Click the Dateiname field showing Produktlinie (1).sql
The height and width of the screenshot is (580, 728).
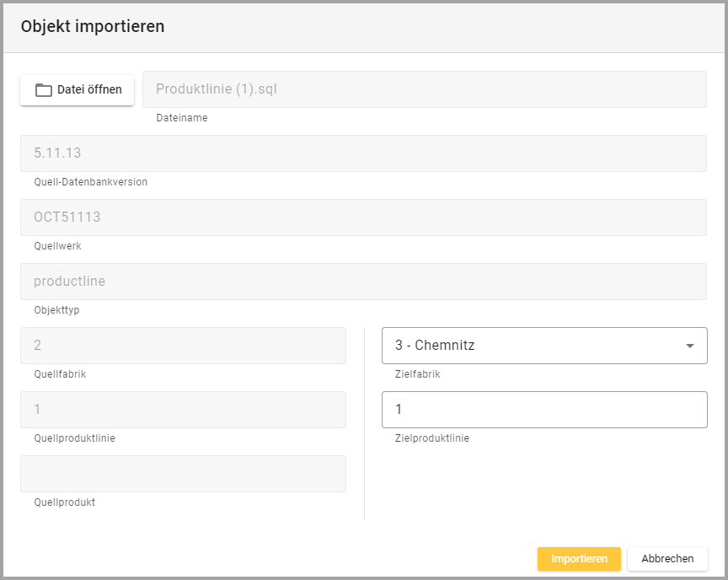point(424,89)
